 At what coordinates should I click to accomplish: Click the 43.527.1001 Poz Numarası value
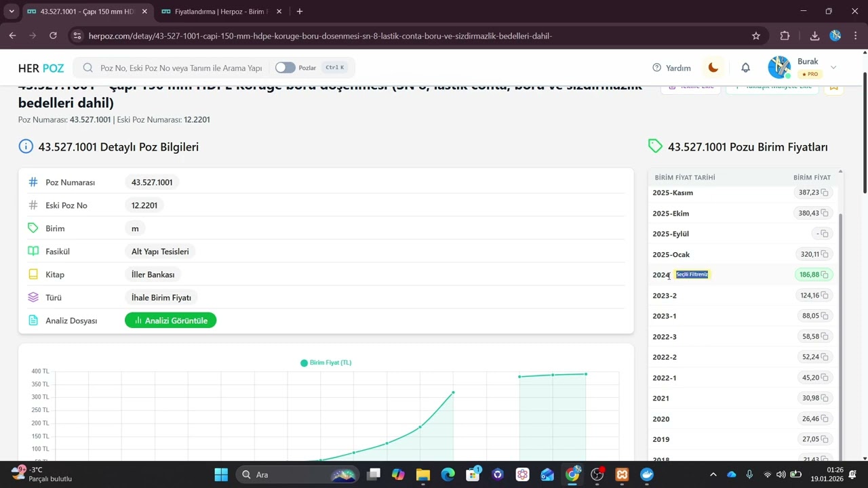[x=152, y=182]
